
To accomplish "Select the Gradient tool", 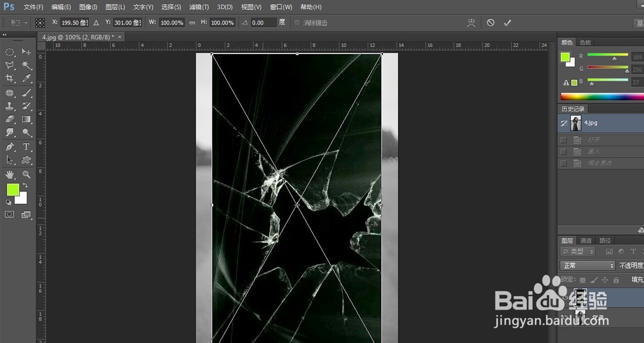I will (26, 119).
